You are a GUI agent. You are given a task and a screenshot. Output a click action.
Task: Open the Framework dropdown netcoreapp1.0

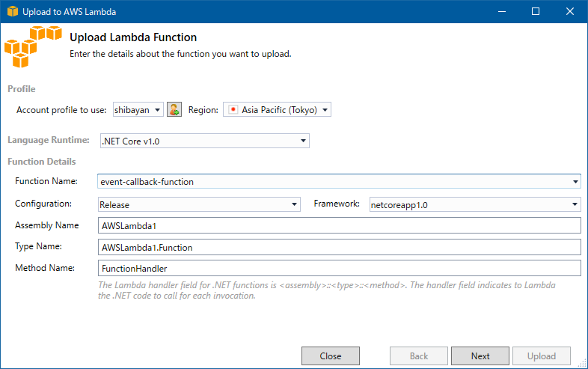(475, 204)
